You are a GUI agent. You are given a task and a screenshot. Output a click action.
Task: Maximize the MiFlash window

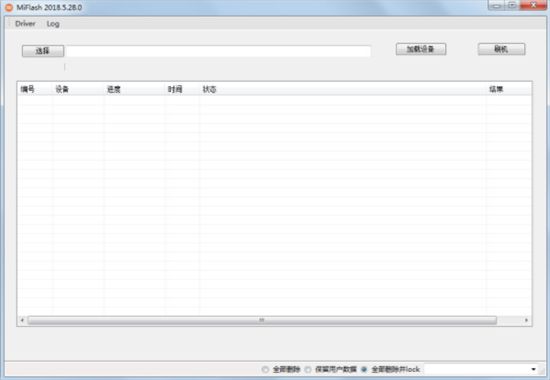coord(512,5)
